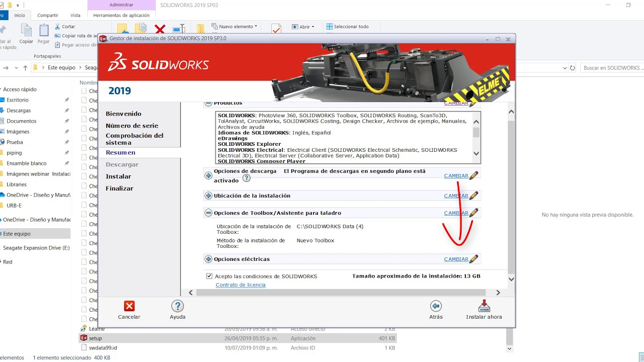Image resolution: width=644 pixels, height=362 pixels.
Task: Go back with the Atrás arrow icon
Action: [436, 306]
